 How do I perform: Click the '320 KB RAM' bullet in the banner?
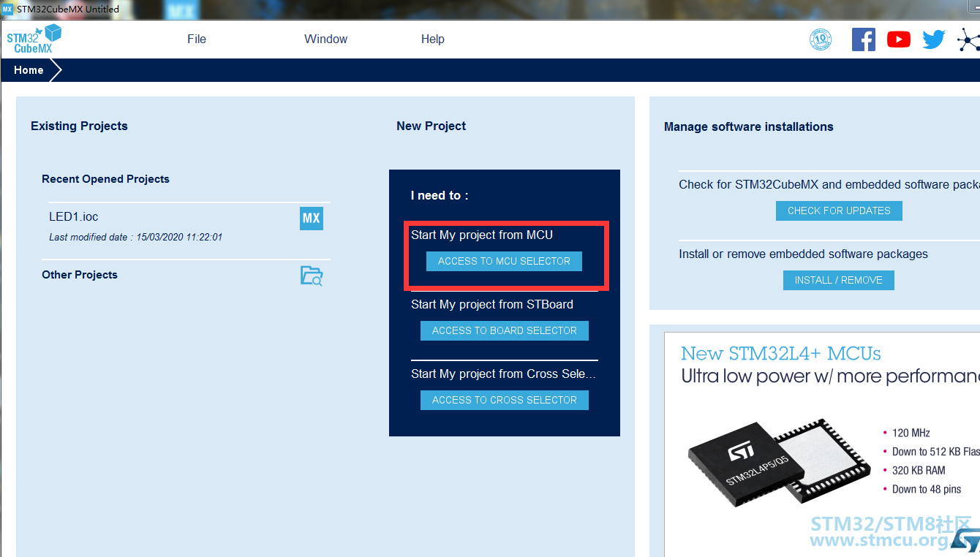[919, 470]
